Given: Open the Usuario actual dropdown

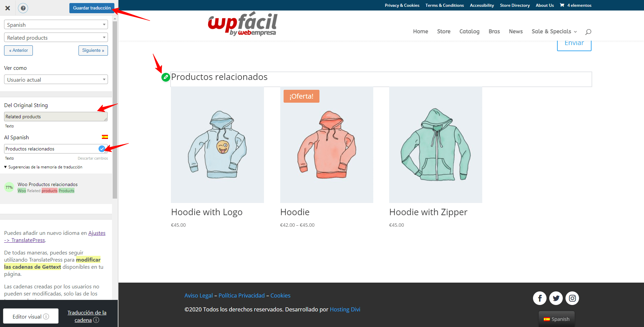Looking at the screenshot, I should [56, 80].
